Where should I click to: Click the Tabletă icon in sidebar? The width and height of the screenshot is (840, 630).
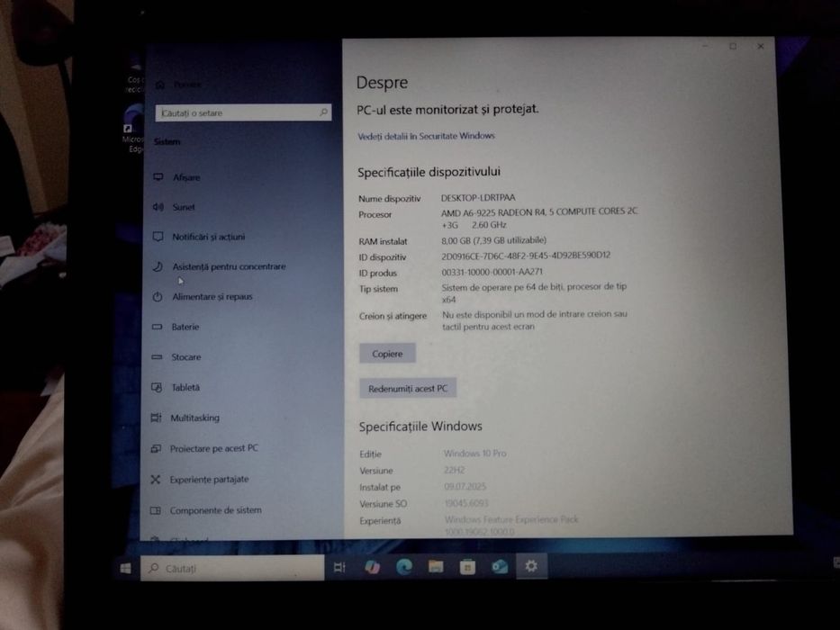click(157, 387)
